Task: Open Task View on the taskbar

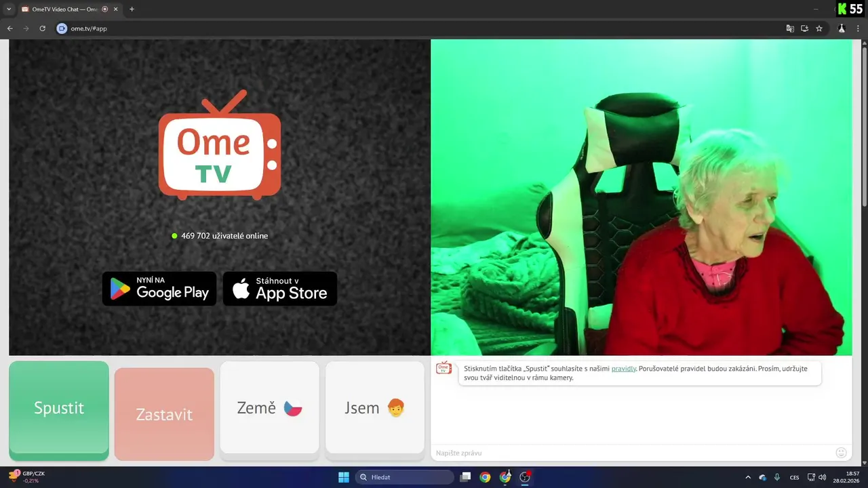Action: (x=465, y=477)
